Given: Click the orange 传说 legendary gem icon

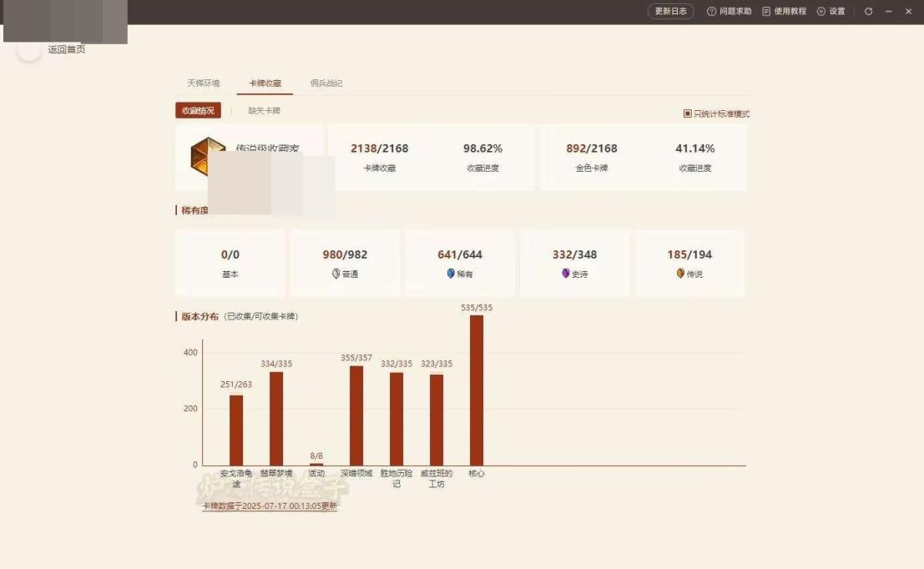Looking at the screenshot, I should point(680,274).
